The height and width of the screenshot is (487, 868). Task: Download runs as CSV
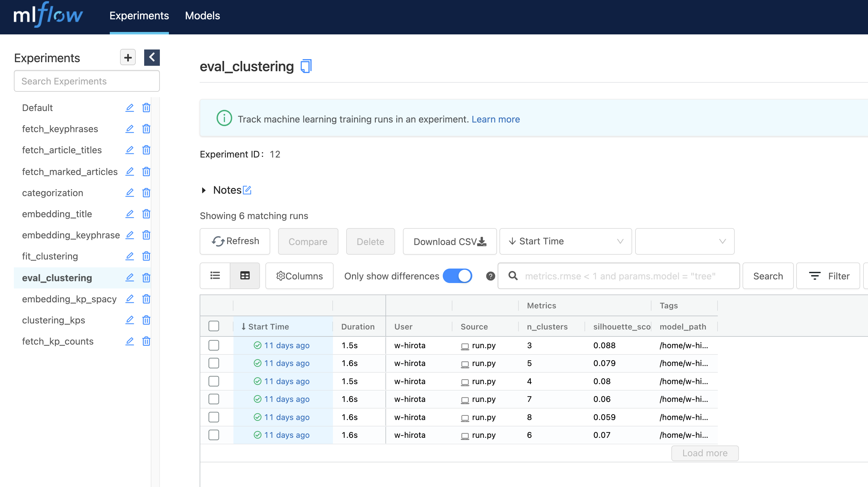click(x=449, y=241)
